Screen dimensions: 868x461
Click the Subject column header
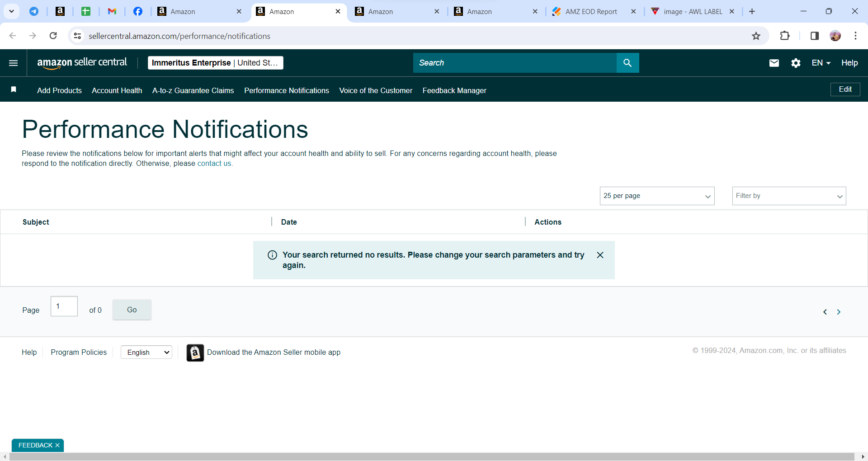click(36, 222)
